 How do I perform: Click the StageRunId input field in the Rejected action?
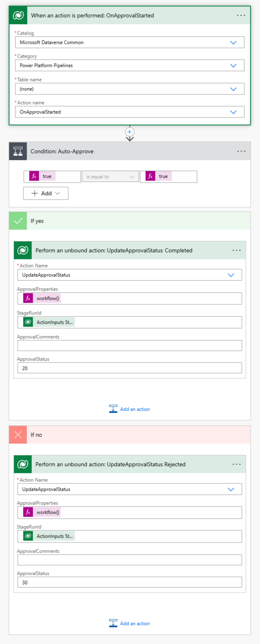[x=130, y=536]
